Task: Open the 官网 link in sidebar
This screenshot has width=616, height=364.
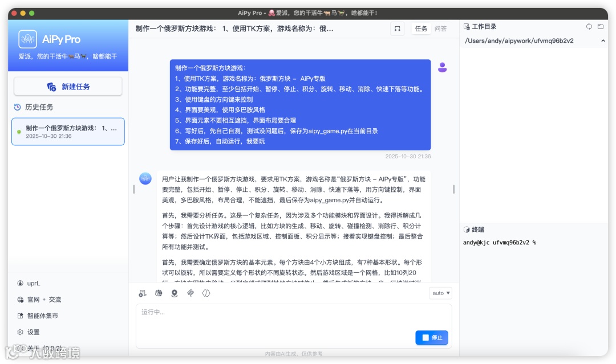Action: pos(34,300)
